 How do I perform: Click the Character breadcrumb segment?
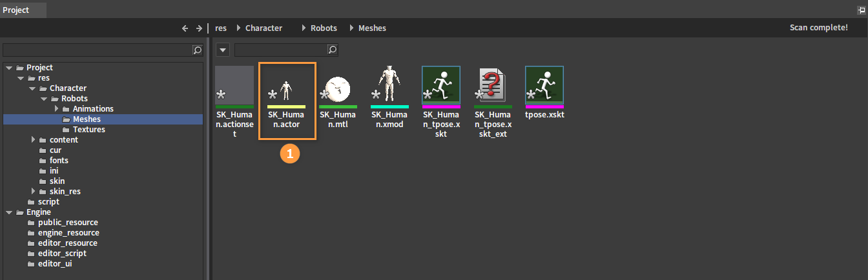(x=263, y=28)
